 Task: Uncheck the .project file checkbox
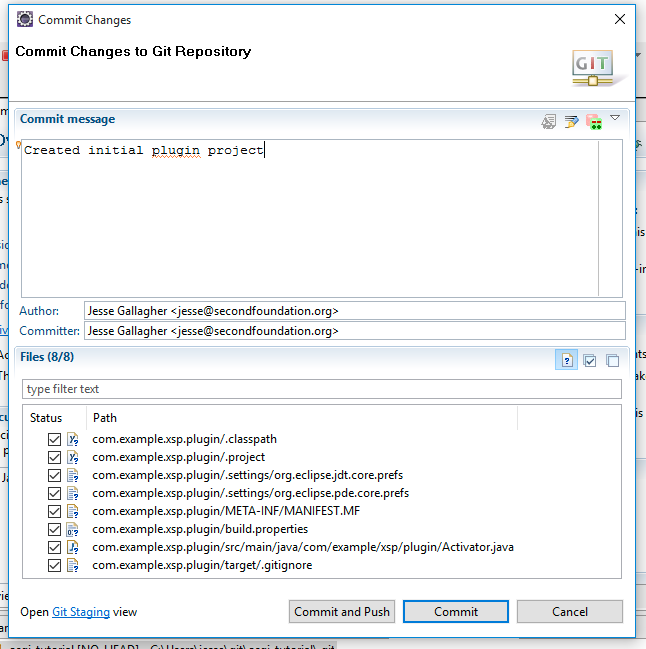point(54,457)
